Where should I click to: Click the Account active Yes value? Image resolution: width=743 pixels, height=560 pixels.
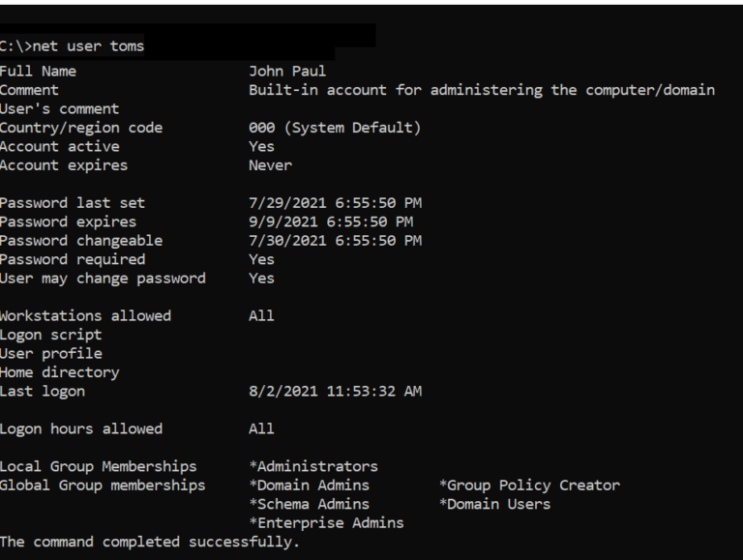pos(261,146)
